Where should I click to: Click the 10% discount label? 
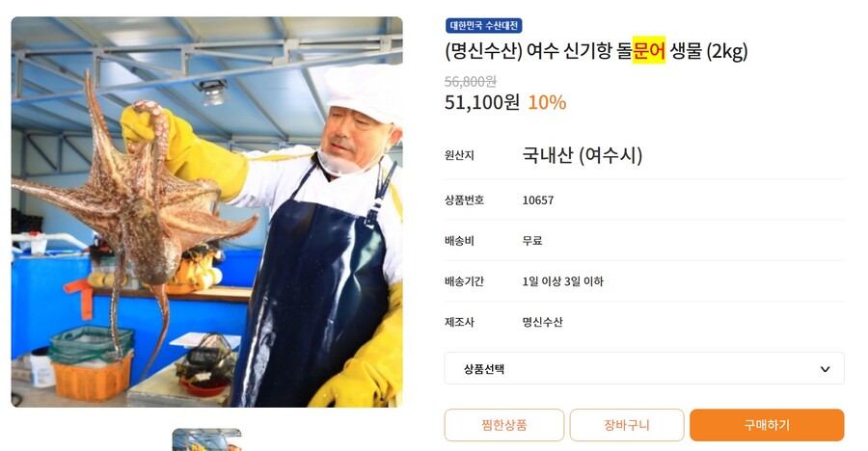coord(547,102)
